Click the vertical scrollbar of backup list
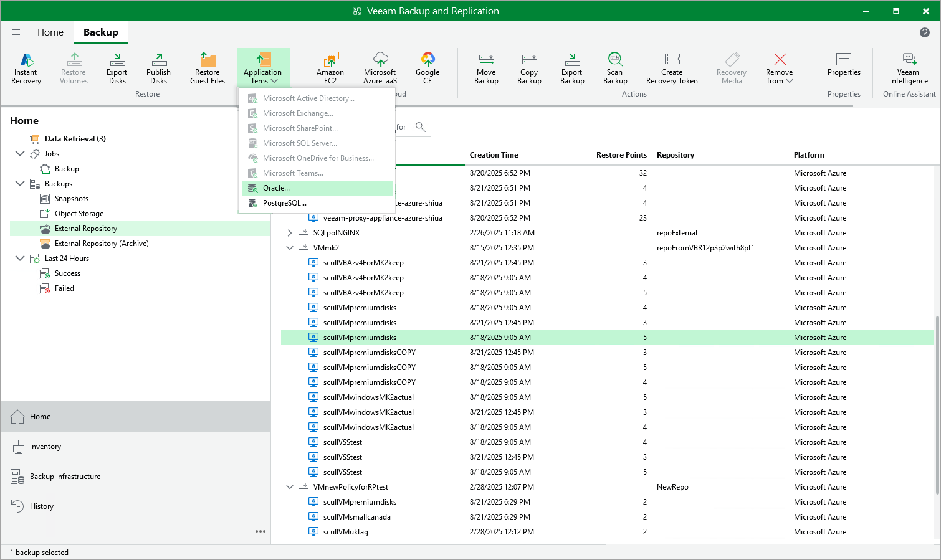The height and width of the screenshot is (560, 941). 937,405
